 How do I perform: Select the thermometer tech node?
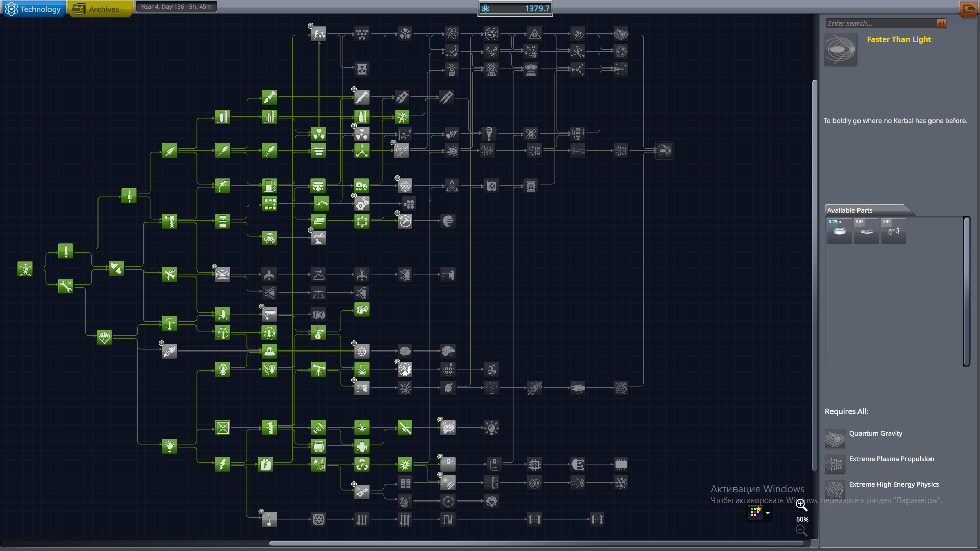point(269,519)
